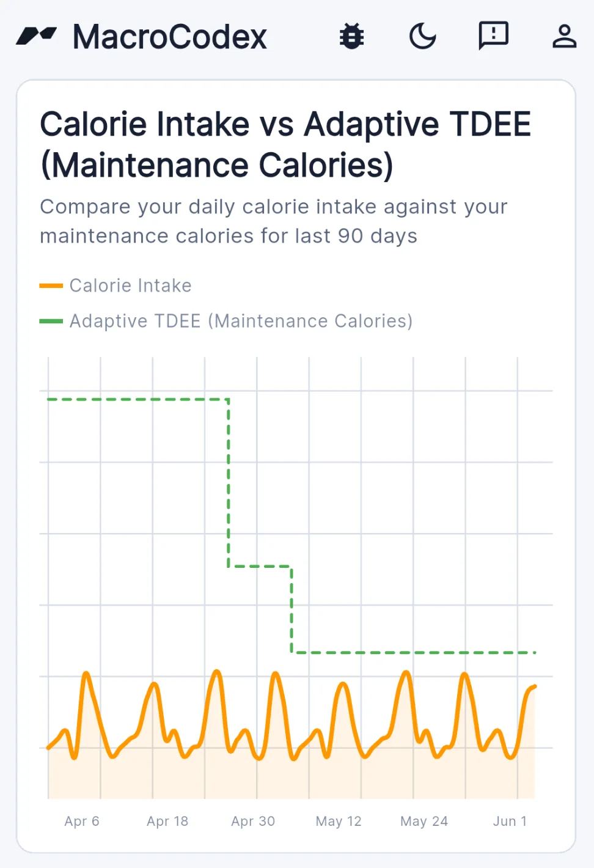Click the orange calorie intake line endpoint

click(535, 687)
